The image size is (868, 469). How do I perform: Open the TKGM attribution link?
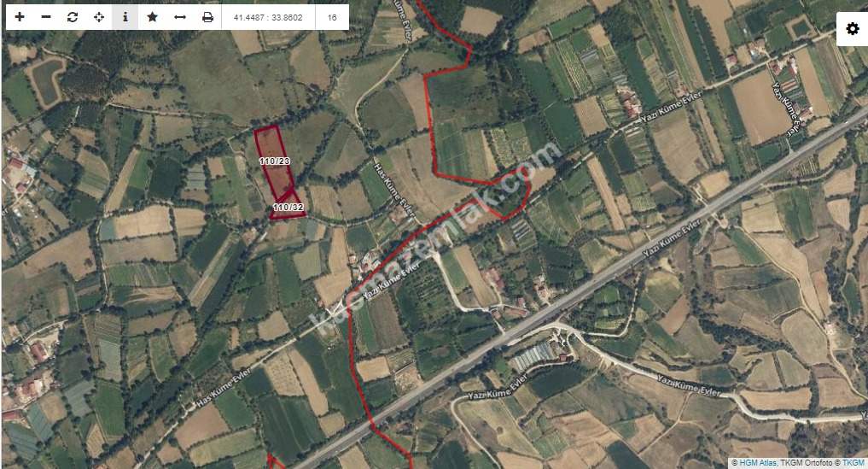tap(853, 462)
